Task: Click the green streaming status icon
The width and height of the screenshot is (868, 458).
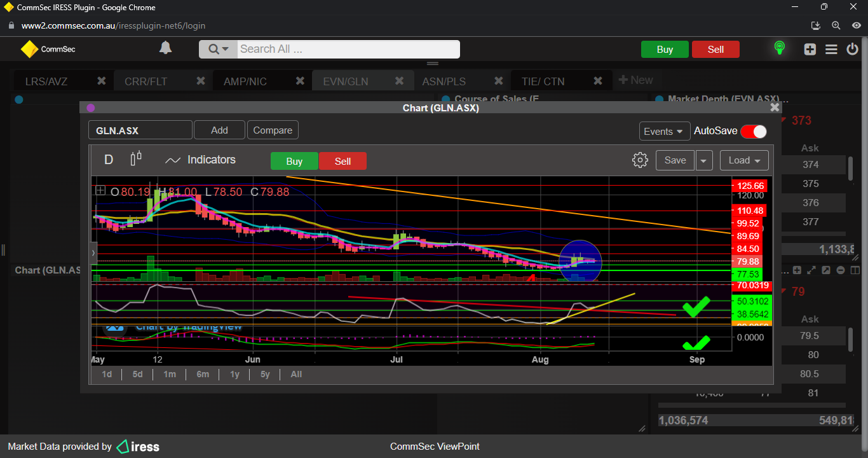Action: pyautogui.click(x=779, y=48)
